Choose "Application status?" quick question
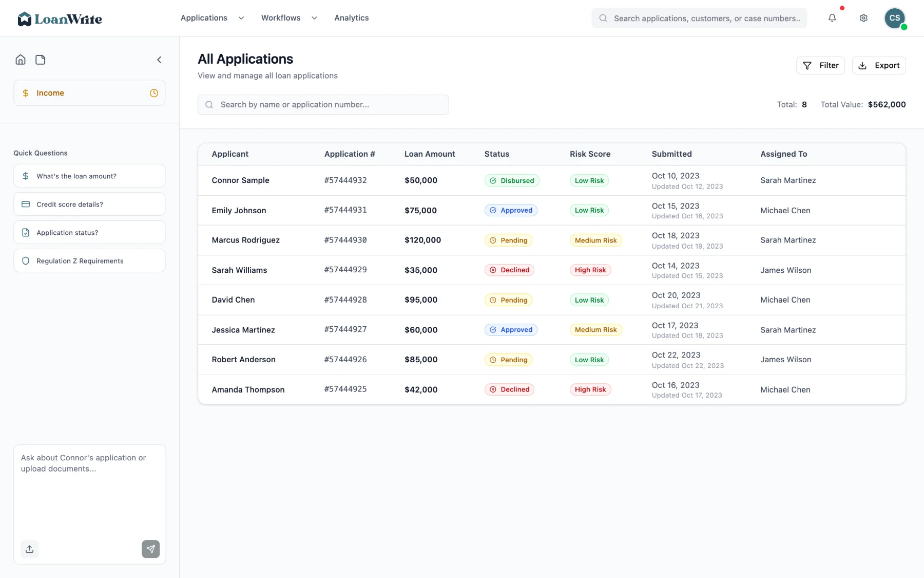 pyautogui.click(x=89, y=232)
